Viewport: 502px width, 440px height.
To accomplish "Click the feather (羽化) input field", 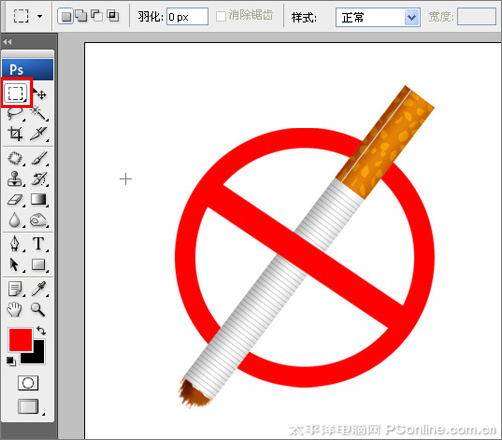I will pos(187,17).
